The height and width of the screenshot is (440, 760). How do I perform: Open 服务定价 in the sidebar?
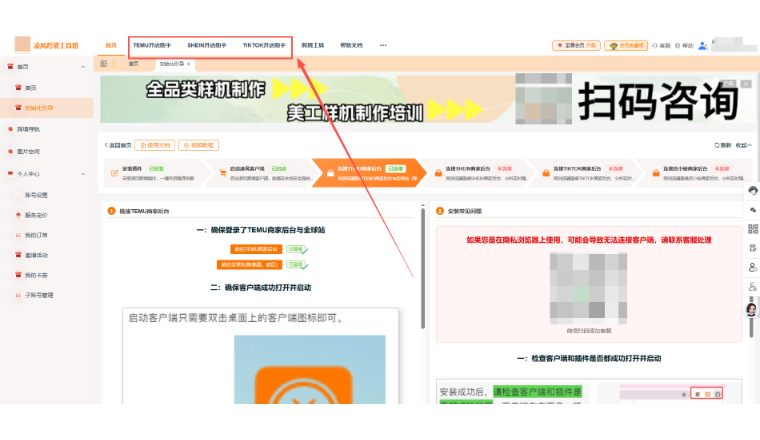(36, 215)
